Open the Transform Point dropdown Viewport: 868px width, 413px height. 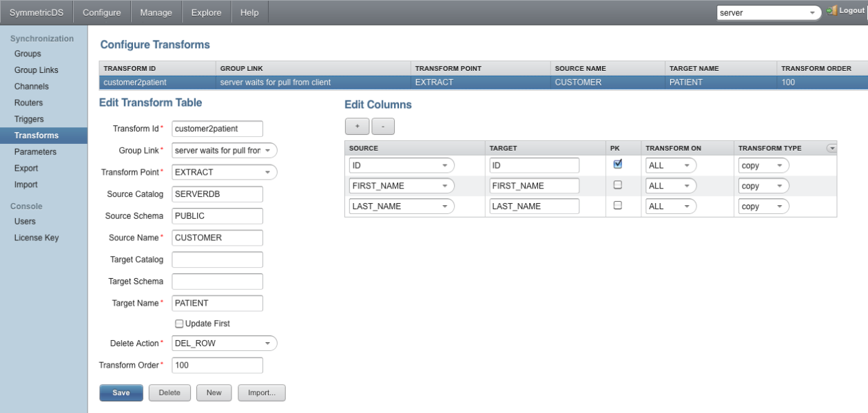pos(269,172)
